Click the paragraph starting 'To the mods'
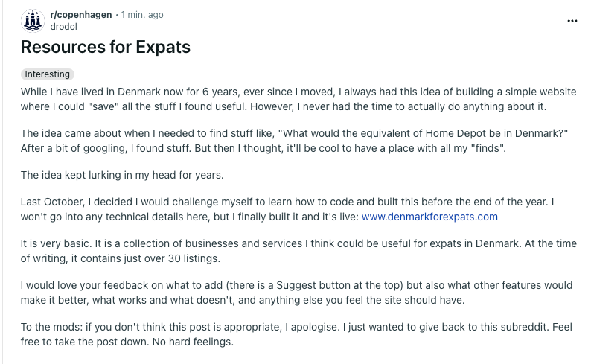Screen dimensions: 591x364 pos(298,334)
